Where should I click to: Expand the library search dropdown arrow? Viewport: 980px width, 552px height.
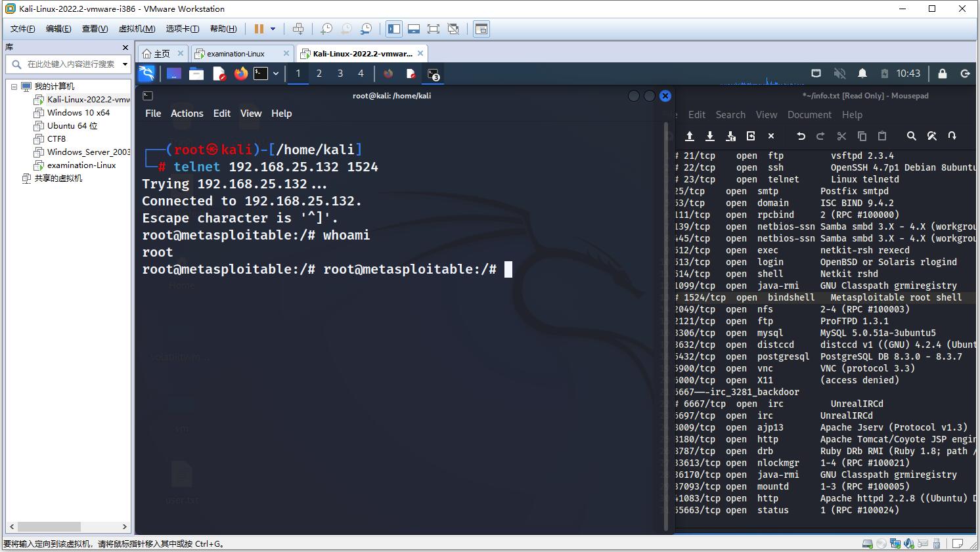click(x=125, y=64)
